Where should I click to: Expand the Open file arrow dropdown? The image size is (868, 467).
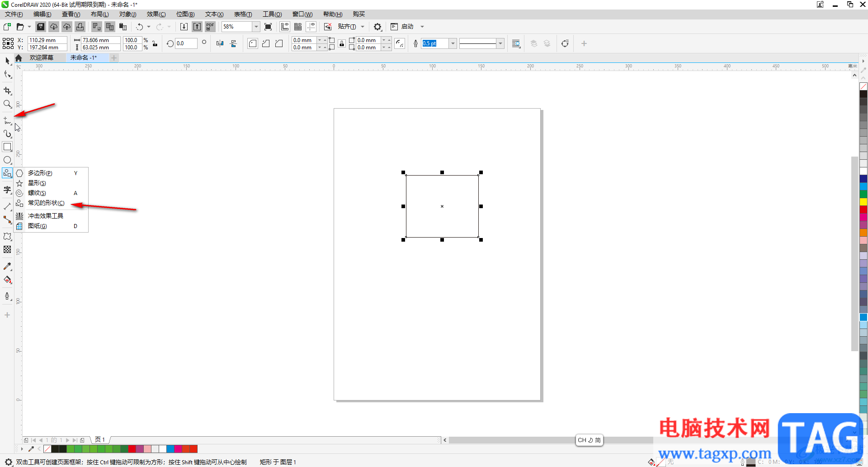point(29,27)
